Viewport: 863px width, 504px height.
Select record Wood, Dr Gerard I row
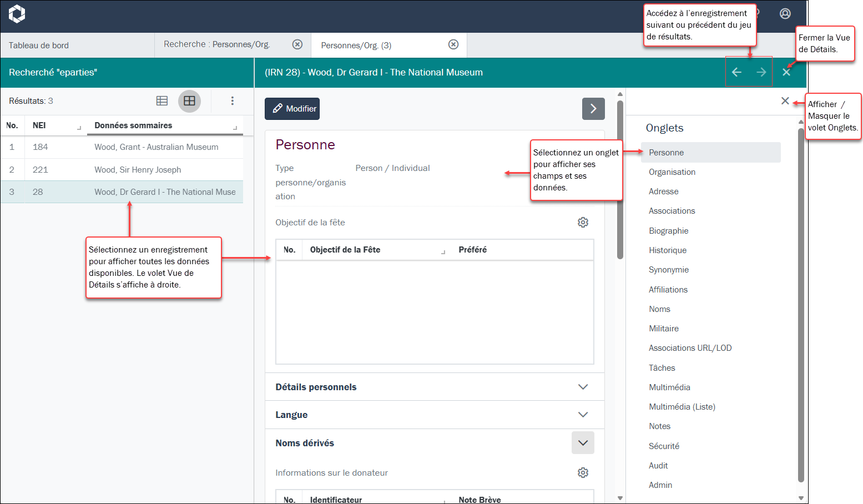coord(122,192)
